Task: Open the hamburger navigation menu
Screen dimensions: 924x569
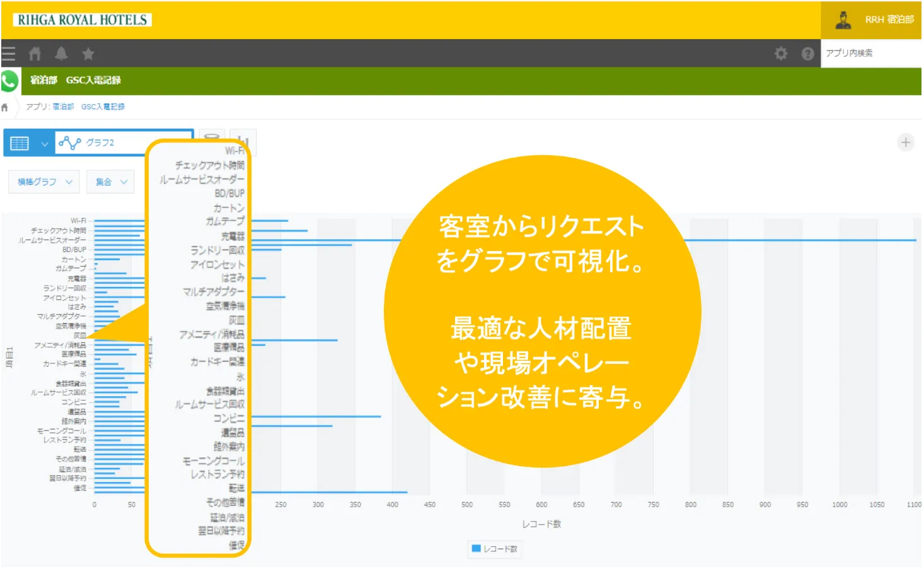Action: (8, 54)
